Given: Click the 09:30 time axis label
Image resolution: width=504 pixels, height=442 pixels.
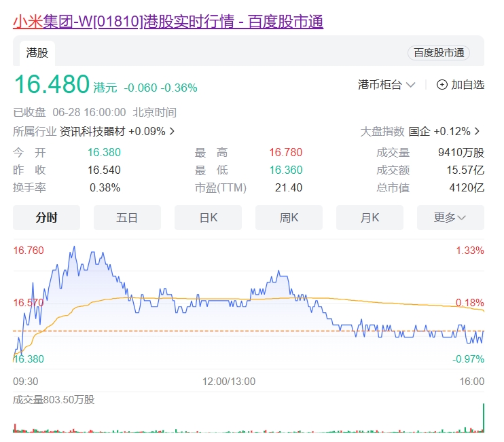Looking at the screenshot, I should (25, 382).
